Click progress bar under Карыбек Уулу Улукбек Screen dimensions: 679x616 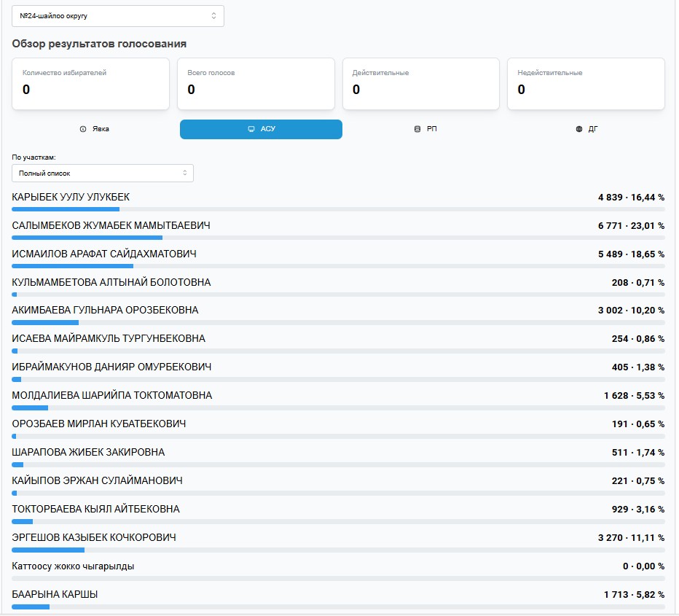(x=338, y=209)
